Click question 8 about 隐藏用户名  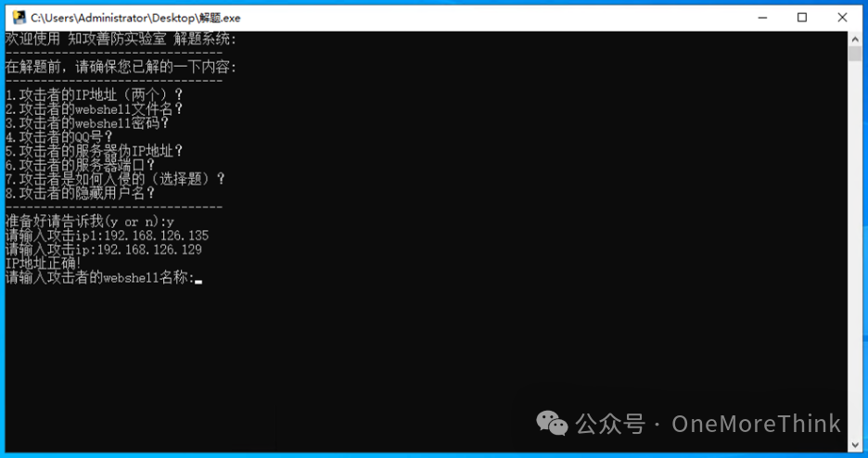[81, 193]
